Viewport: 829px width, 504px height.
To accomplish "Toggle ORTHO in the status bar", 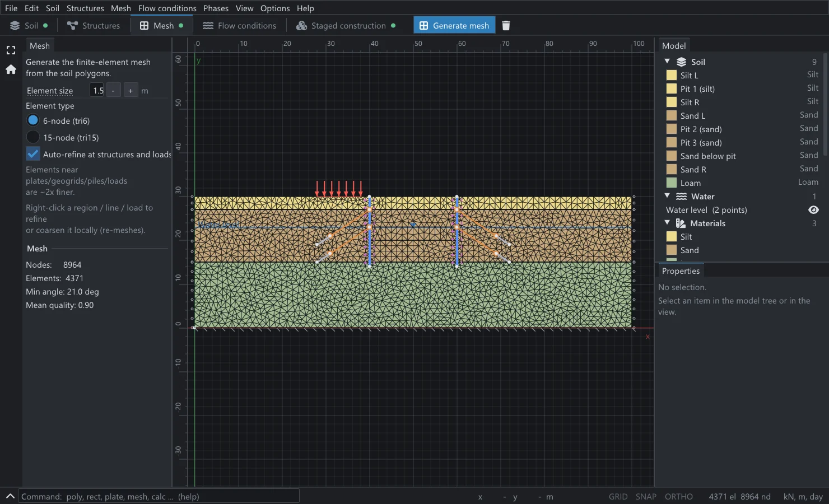I will point(679,497).
